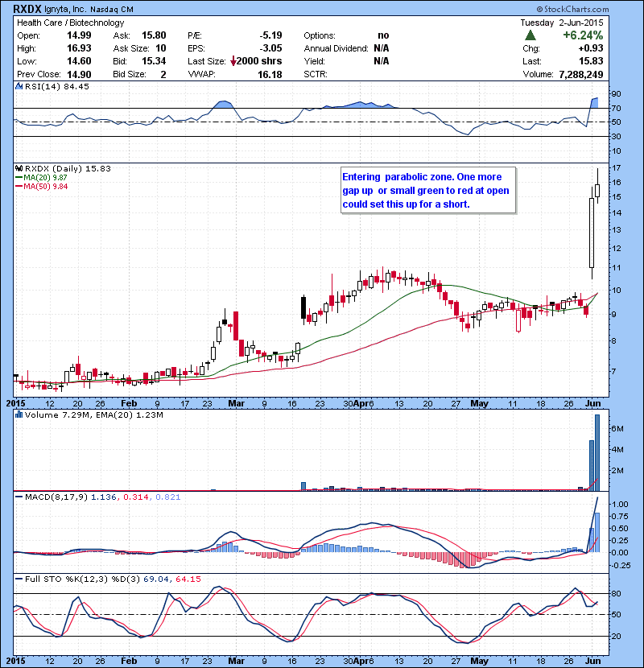Click the company name Ignyta, Inc.

click(x=65, y=9)
